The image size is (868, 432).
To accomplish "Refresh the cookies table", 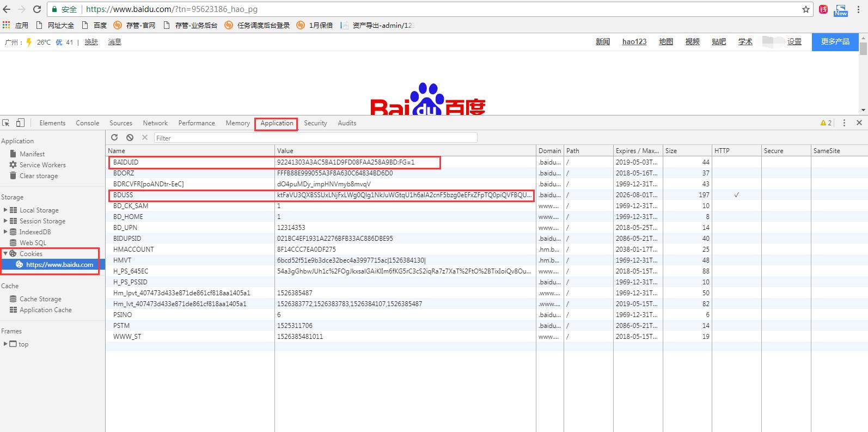I will pyautogui.click(x=114, y=138).
